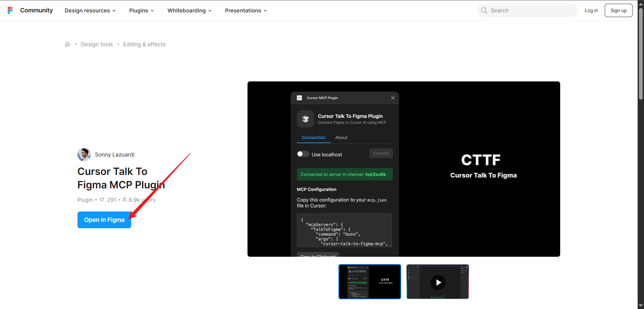
Task: Click the Connection tab in preview
Action: click(x=313, y=137)
